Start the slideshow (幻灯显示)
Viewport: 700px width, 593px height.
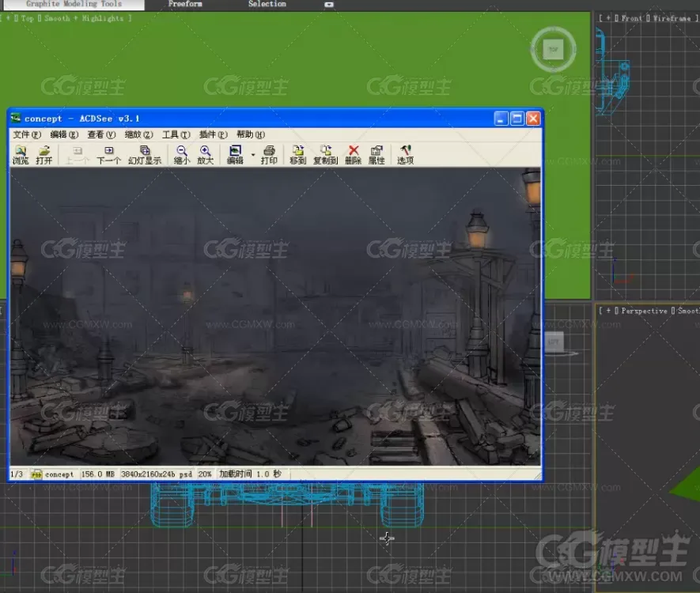[x=145, y=155]
